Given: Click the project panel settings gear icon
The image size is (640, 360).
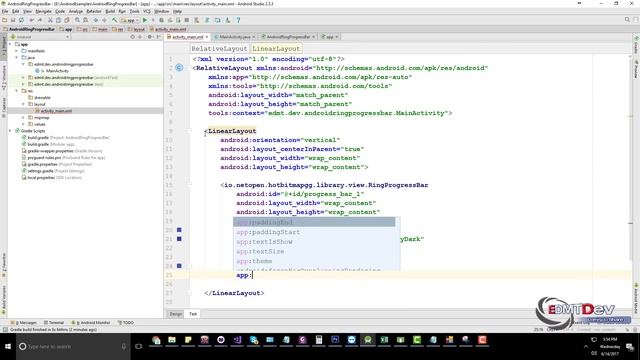Looking at the screenshot, I should tap(149, 37).
